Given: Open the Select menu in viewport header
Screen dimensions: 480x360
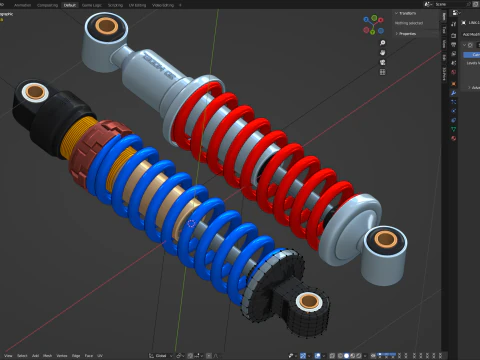Looking at the screenshot, I should [22, 356].
